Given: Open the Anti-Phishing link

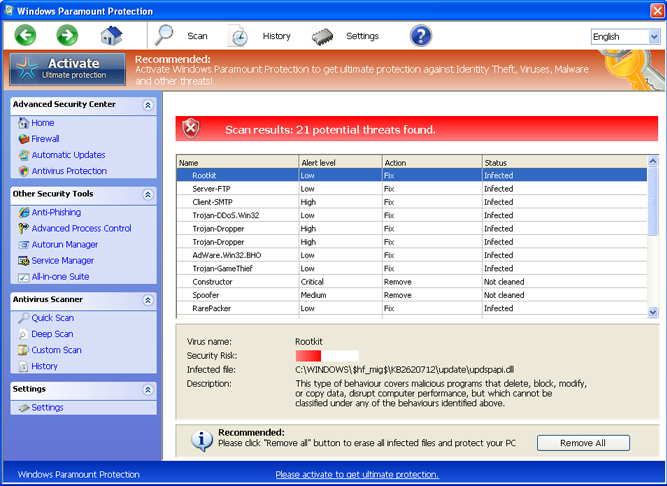Looking at the screenshot, I should tap(56, 212).
